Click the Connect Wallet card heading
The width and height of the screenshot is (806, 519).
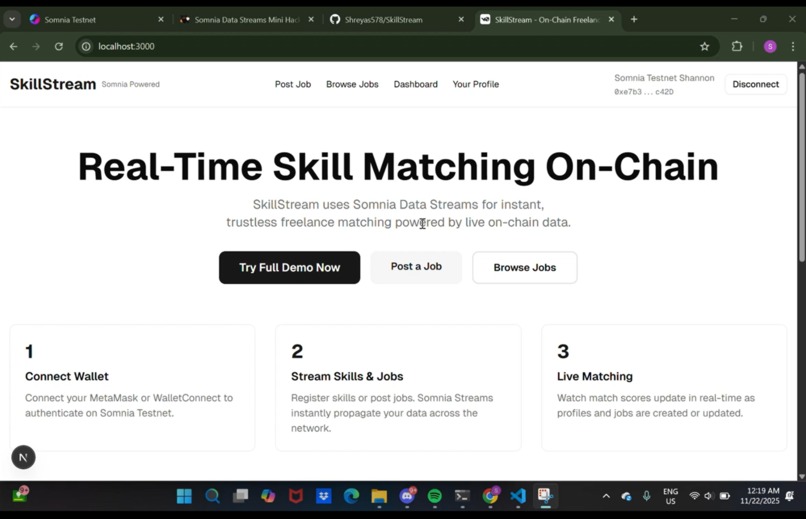pos(67,376)
